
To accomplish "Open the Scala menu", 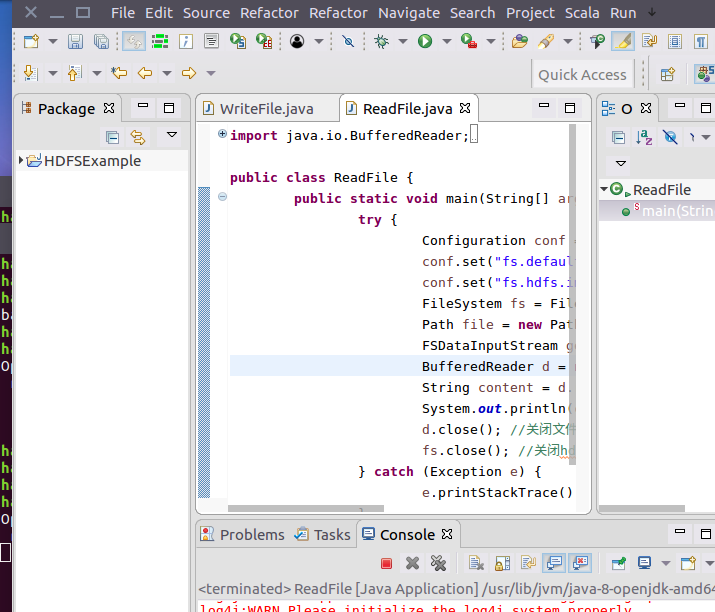I will (582, 13).
